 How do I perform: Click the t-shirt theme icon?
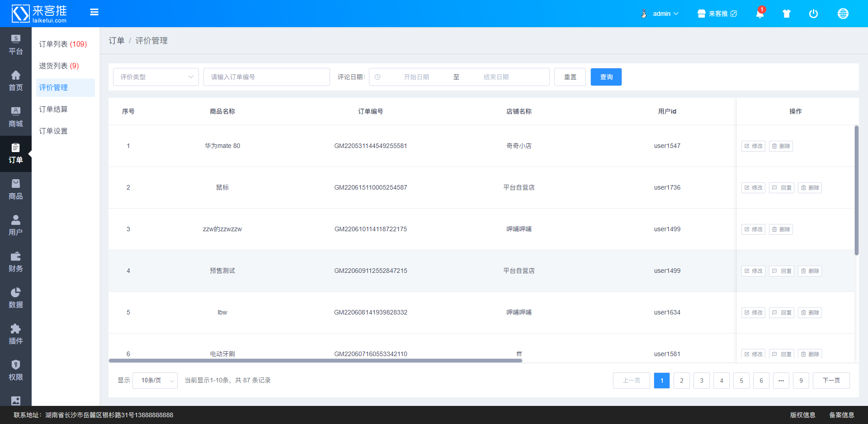pos(787,14)
